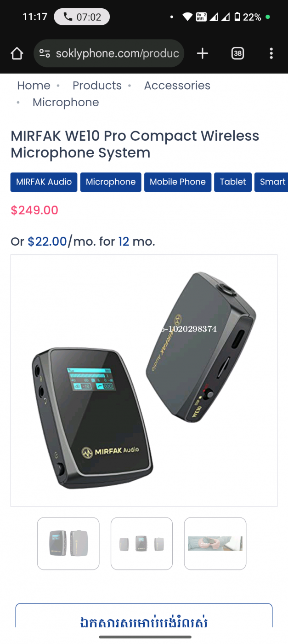Open the Accessories breadcrumb
The height and width of the screenshot is (644, 288).
[x=177, y=86]
